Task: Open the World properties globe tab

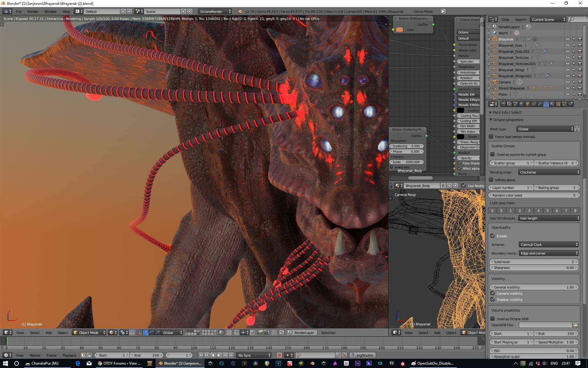Action: pyautogui.click(x=522, y=104)
